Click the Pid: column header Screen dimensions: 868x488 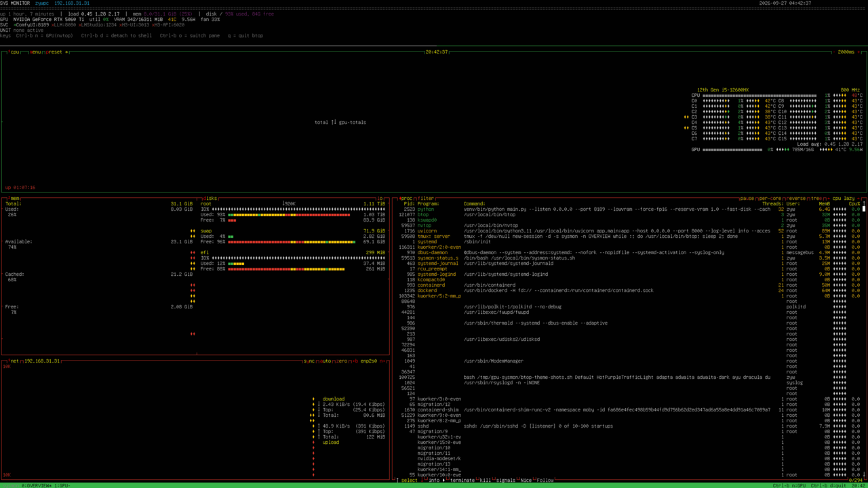(x=409, y=204)
